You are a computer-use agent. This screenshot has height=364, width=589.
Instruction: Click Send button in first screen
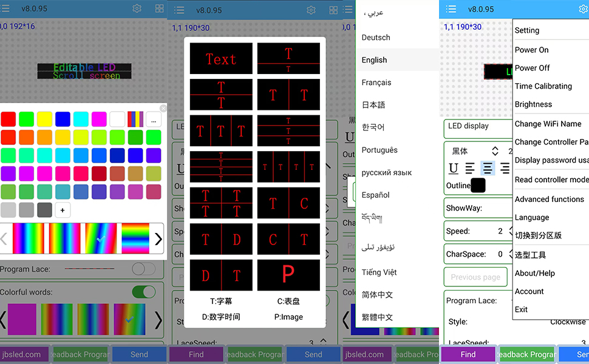pyautogui.click(x=139, y=354)
